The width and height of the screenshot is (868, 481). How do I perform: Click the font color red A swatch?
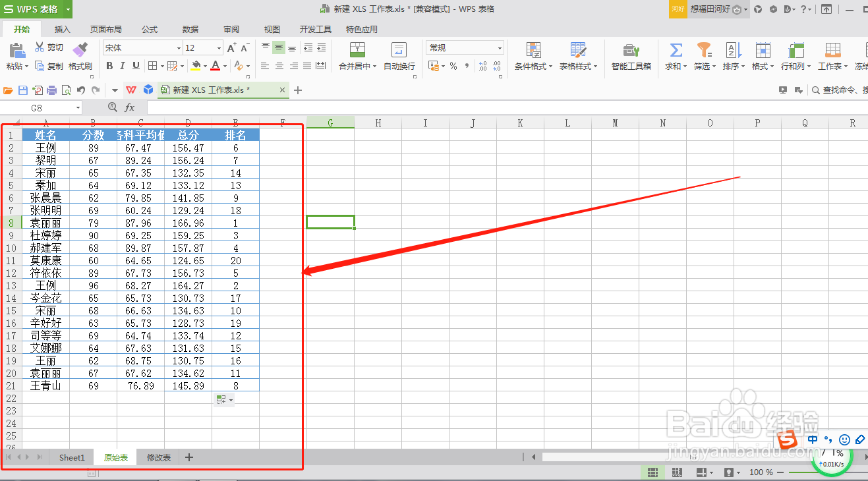click(x=216, y=66)
